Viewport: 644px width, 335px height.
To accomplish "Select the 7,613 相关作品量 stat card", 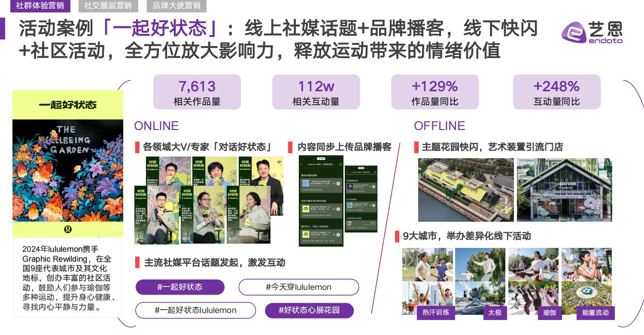I will (197, 92).
